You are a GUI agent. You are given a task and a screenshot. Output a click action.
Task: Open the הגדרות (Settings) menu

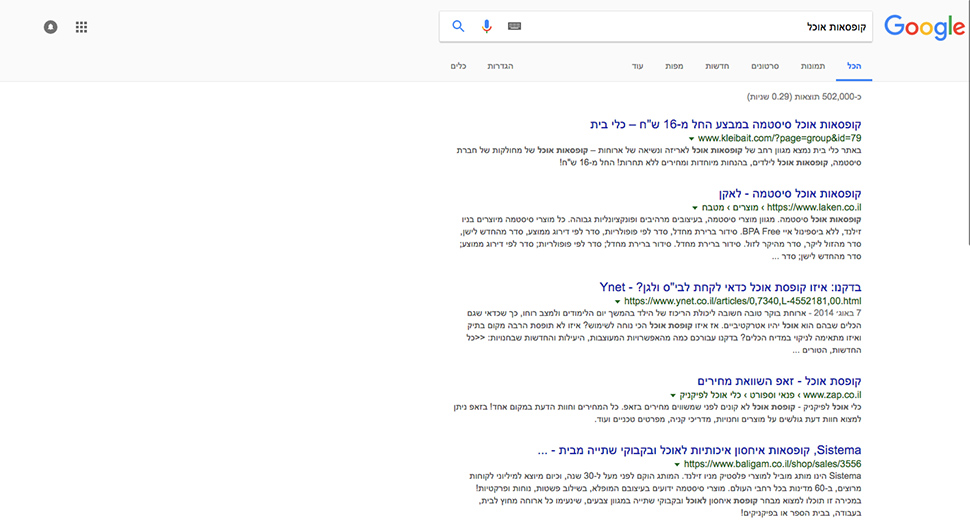tap(500, 66)
